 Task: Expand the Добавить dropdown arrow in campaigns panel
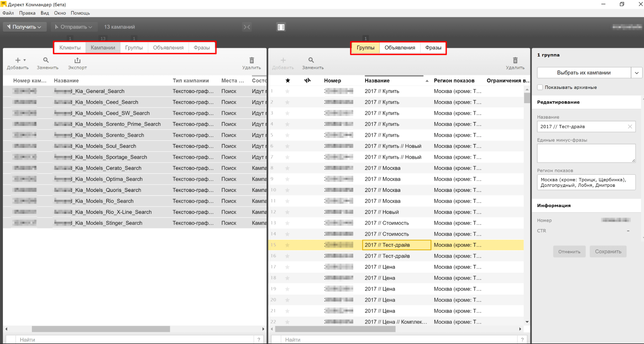pos(24,60)
